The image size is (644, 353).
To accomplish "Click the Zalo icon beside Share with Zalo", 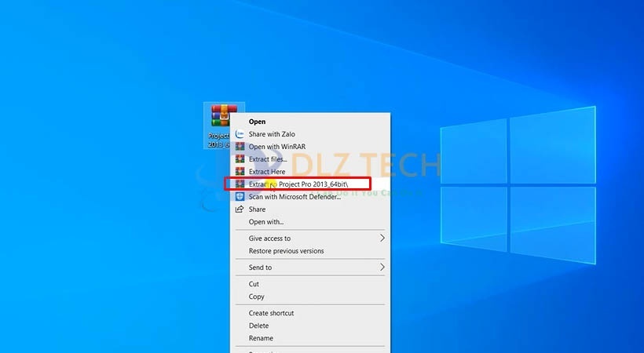I will pos(240,134).
